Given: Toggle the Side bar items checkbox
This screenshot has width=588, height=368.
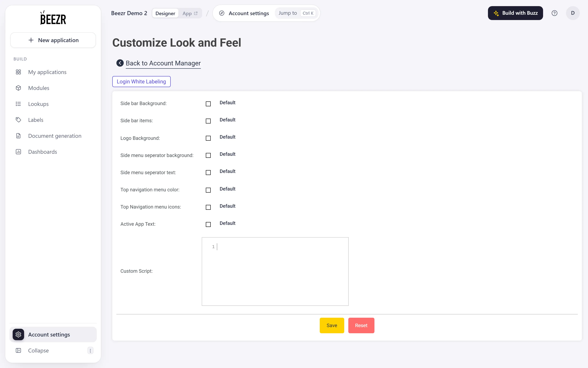Looking at the screenshot, I should coord(208,121).
